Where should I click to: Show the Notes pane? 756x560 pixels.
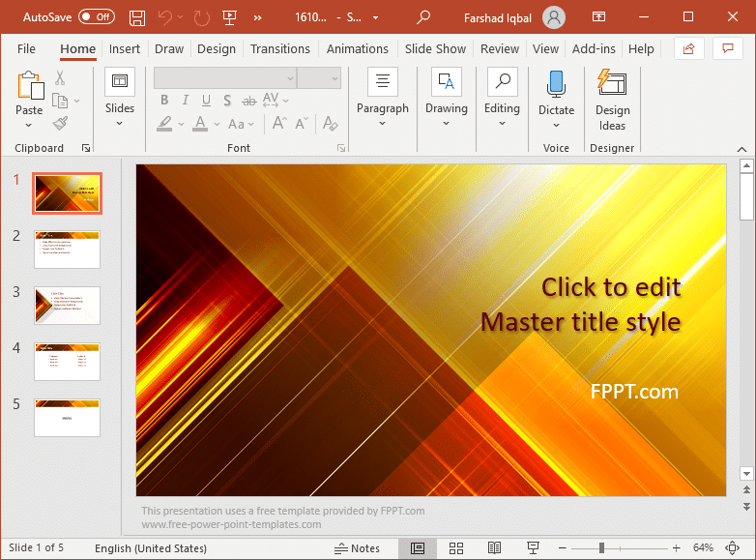pyautogui.click(x=357, y=548)
